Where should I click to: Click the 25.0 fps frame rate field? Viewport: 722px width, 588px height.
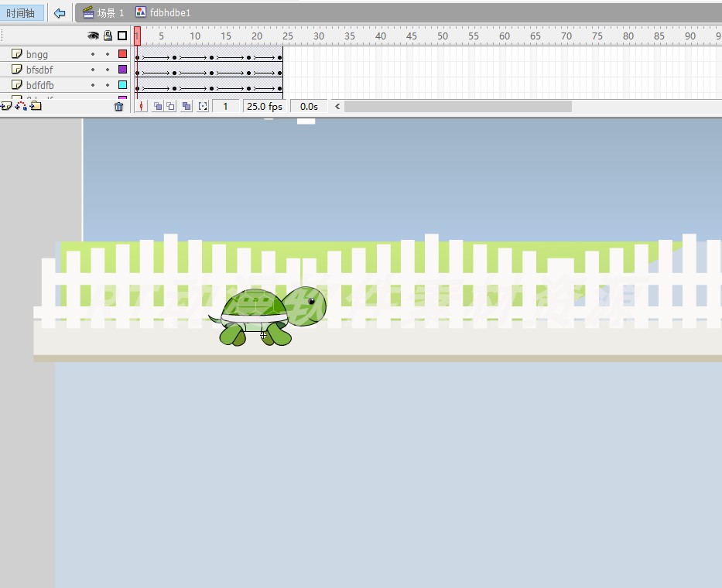tap(265, 107)
